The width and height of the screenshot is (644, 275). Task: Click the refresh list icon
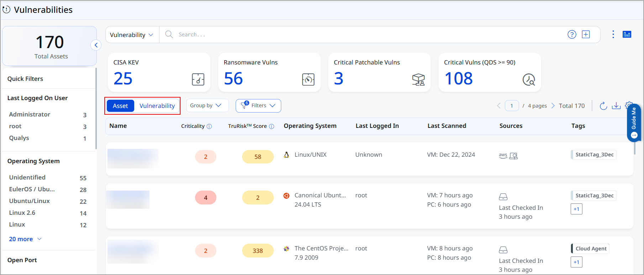(x=603, y=106)
